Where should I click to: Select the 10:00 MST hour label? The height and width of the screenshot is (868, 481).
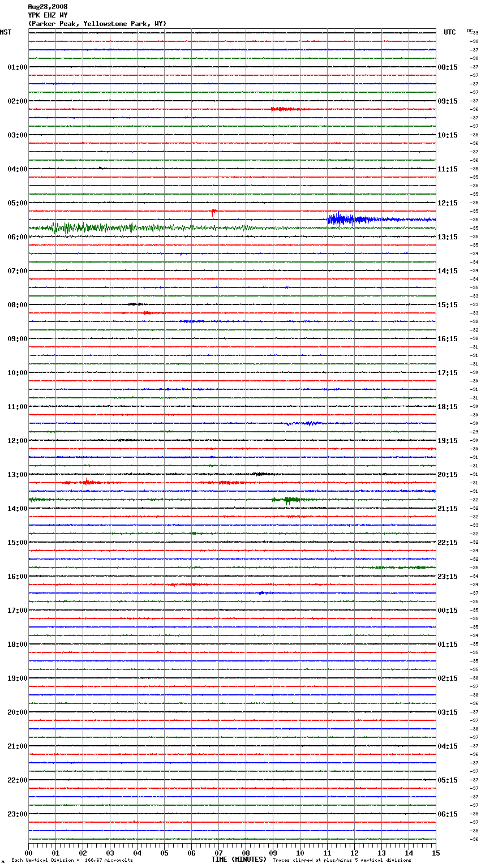tap(18, 373)
